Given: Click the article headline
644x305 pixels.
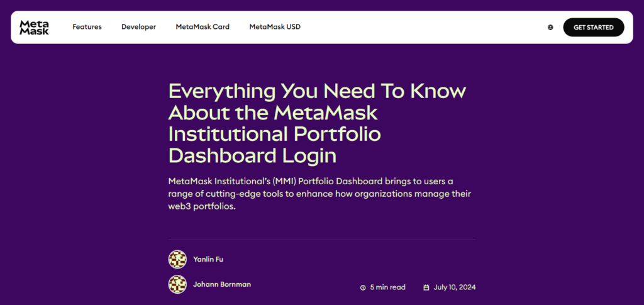Looking at the screenshot, I should coord(317,123).
